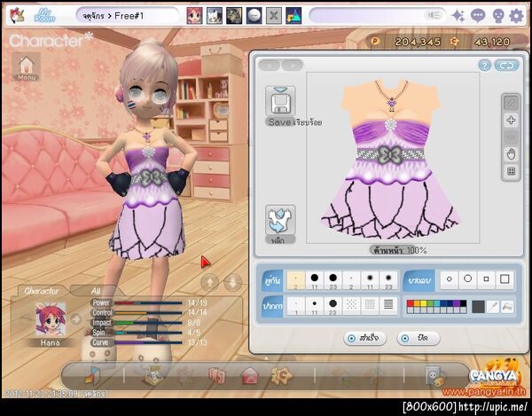The width and height of the screenshot is (532, 416).
Task: Select the small circle eraser shape
Action: pos(450,279)
